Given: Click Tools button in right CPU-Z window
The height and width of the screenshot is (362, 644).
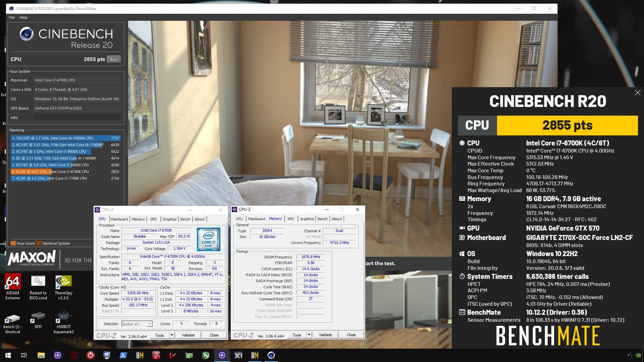Looking at the screenshot, I should tap(297, 335).
